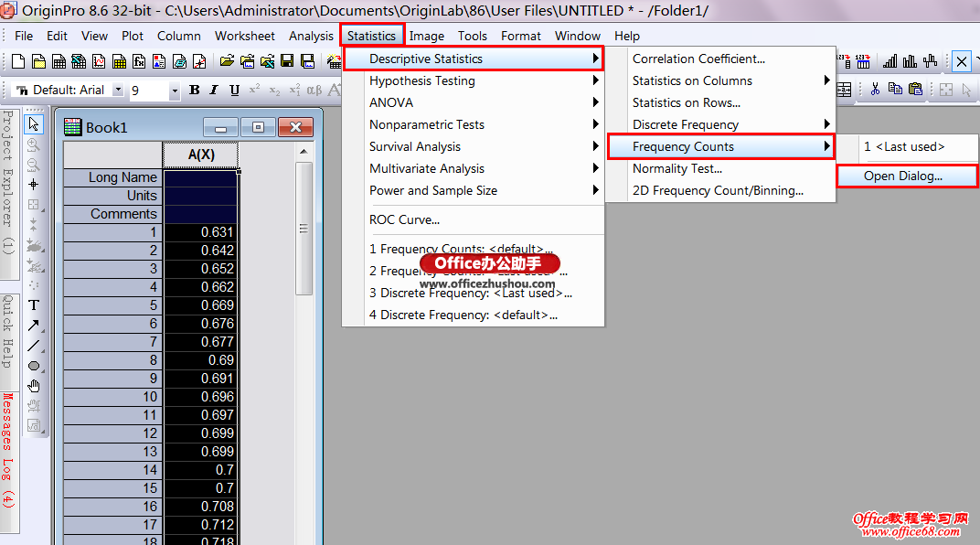Screen dimensions: 980x545
Task: Click the Open project folder icon
Action: click(x=227, y=61)
